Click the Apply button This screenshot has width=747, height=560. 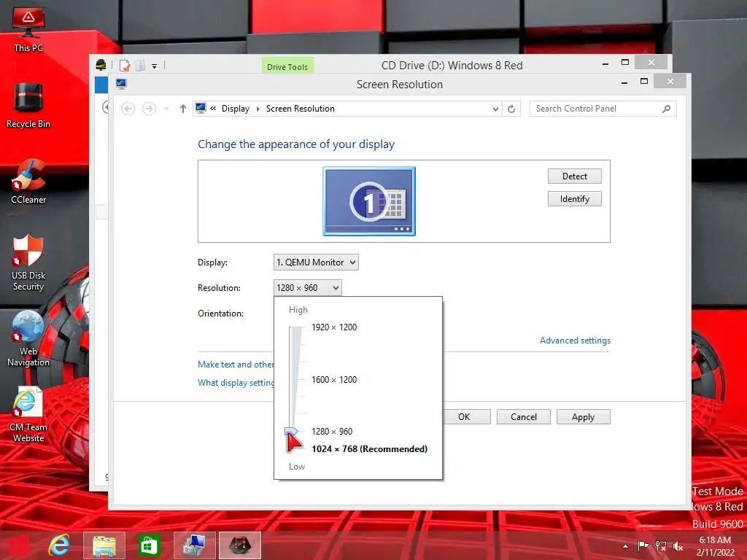(x=583, y=417)
